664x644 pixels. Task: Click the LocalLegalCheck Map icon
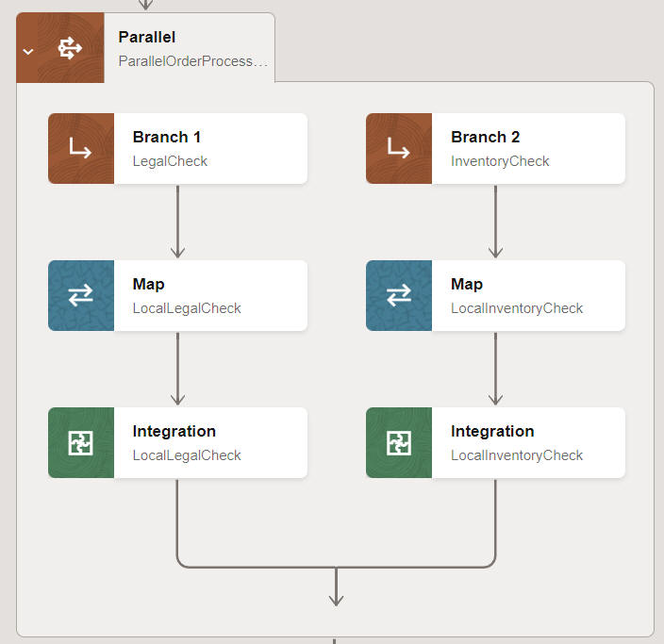coord(81,296)
